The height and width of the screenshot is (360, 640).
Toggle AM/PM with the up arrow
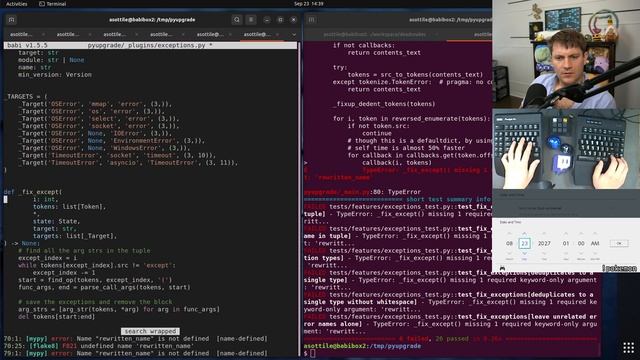pyautogui.click(x=595, y=233)
